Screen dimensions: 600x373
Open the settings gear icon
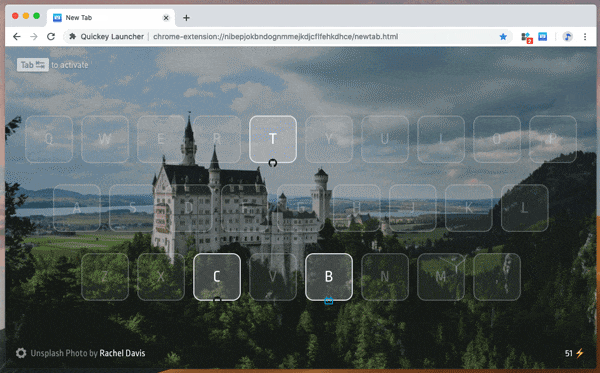pyautogui.click(x=21, y=353)
